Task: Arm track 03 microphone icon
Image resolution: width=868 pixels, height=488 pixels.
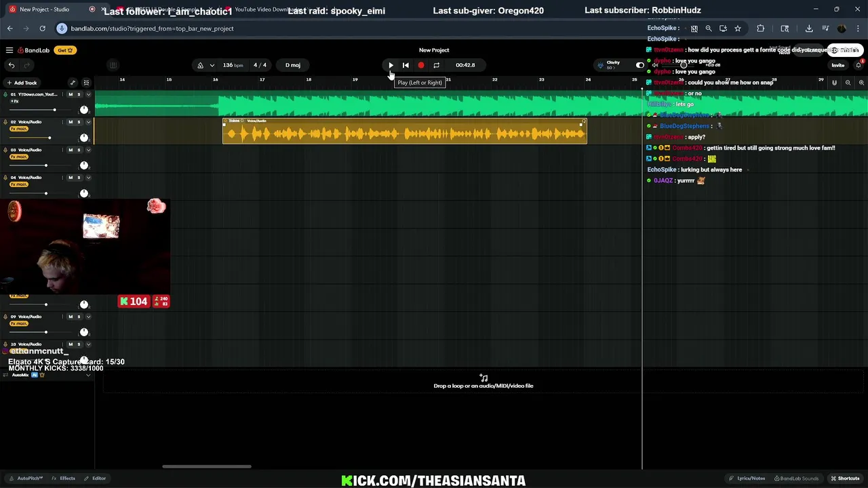Action: click(x=5, y=150)
